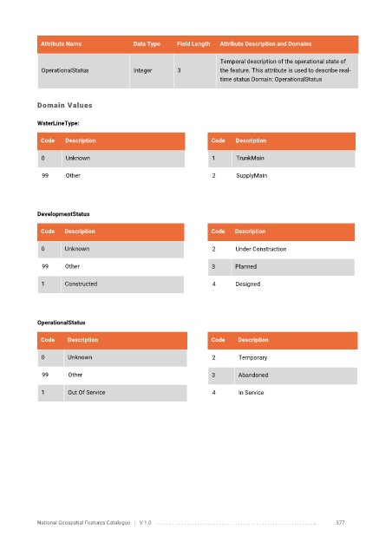Viewport: 392px width, 555px height.
Task: Click the Designed description row
Action: 281,284
